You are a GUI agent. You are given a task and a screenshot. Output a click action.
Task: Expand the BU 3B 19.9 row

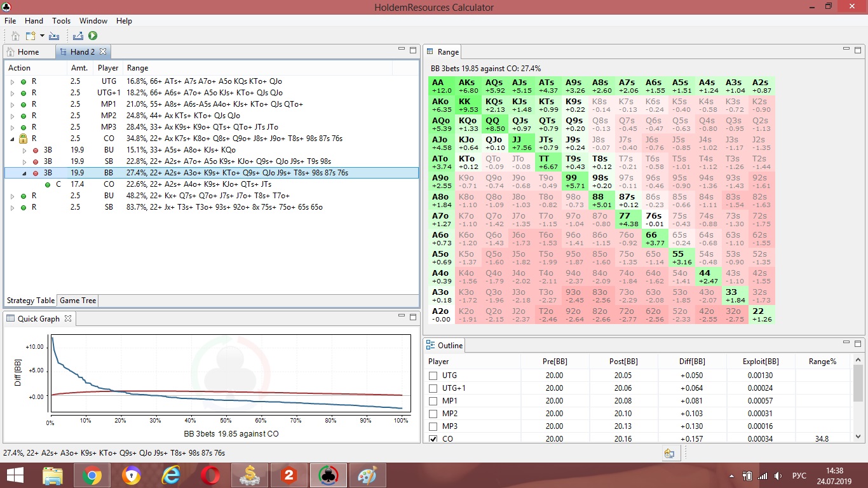click(24, 150)
